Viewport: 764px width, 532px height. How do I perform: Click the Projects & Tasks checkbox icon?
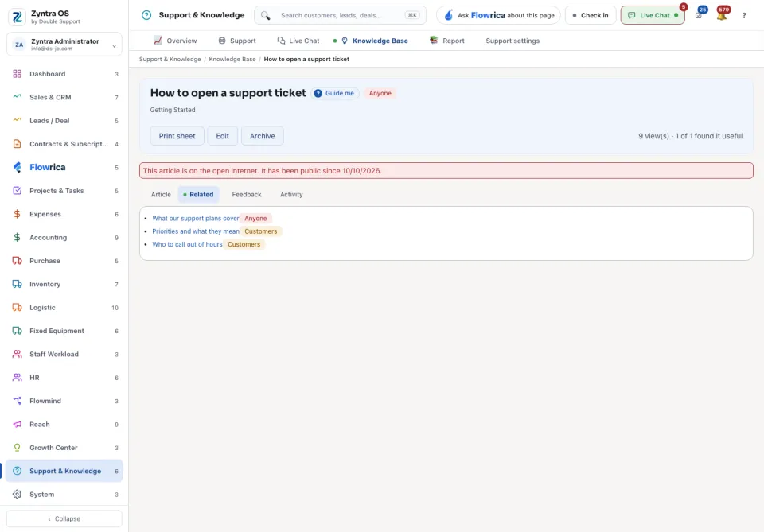coord(17,190)
